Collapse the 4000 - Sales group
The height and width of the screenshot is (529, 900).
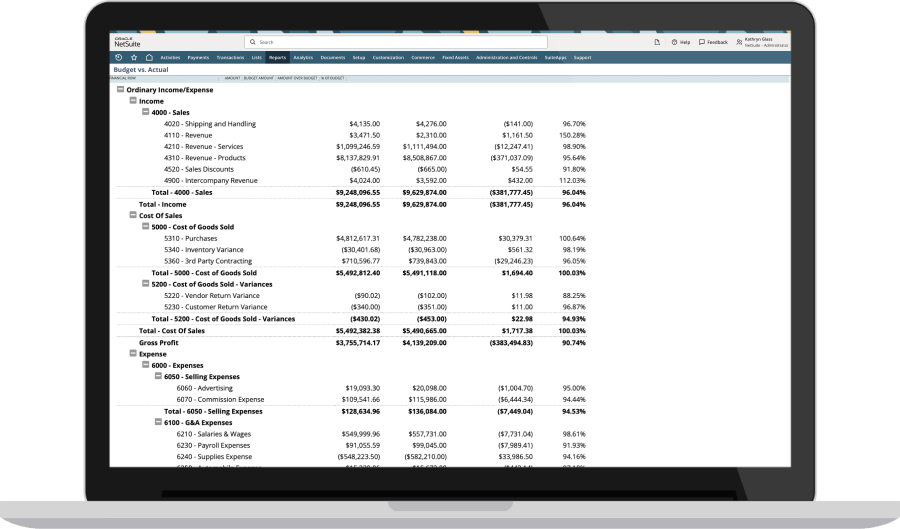point(145,113)
